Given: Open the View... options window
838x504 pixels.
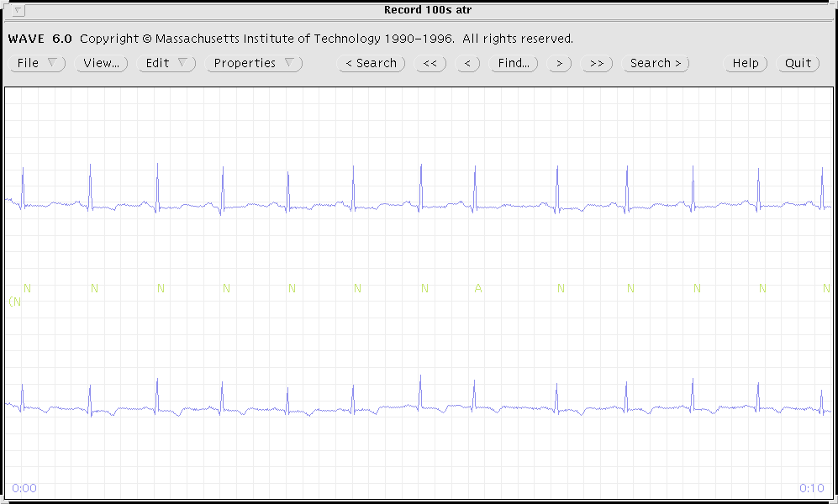Looking at the screenshot, I should click(101, 63).
